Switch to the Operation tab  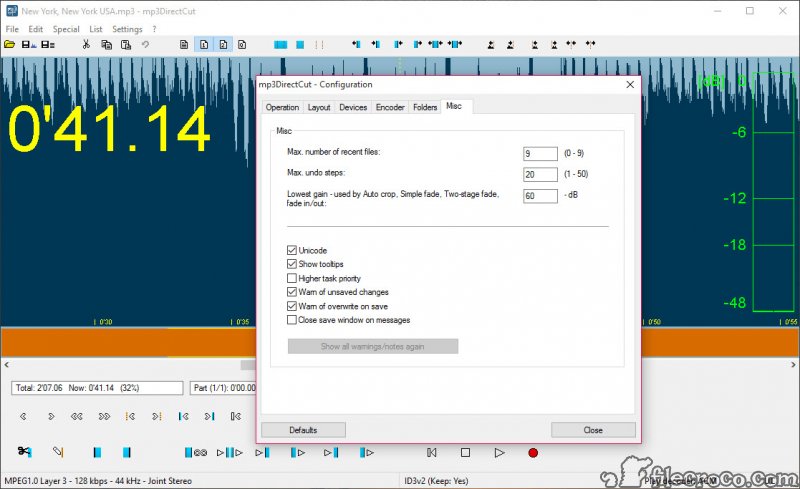point(282,107)
